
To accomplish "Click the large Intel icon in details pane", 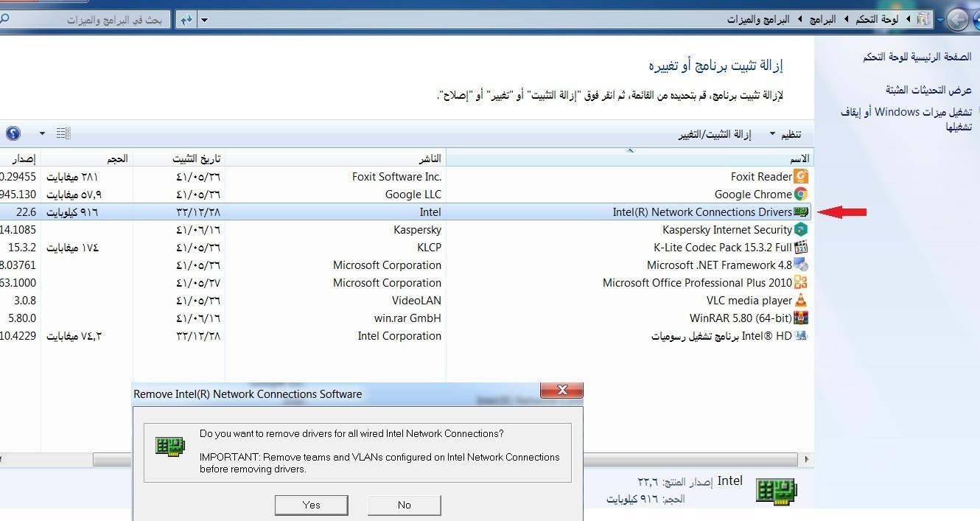I will [777, 491].
